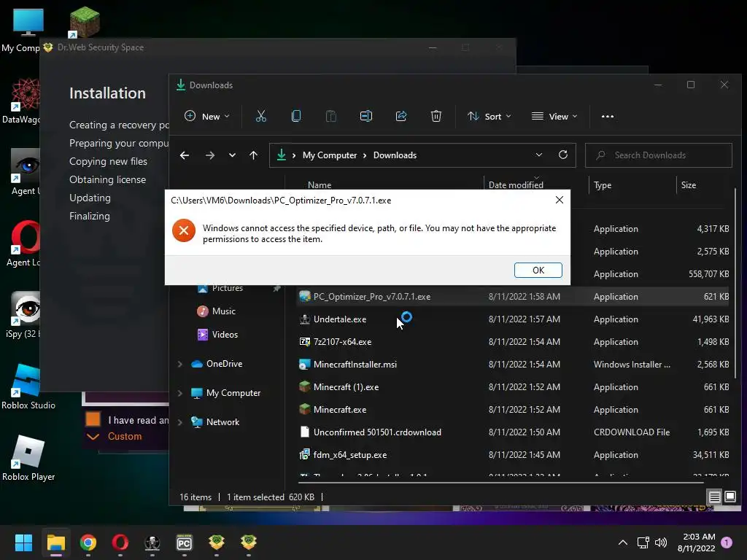
Task: Open recent locations chevron dropdown
Action: [232, 155]
